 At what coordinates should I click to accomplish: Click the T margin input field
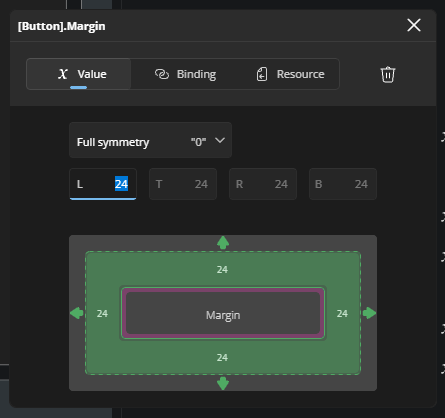tap(183, 184)
